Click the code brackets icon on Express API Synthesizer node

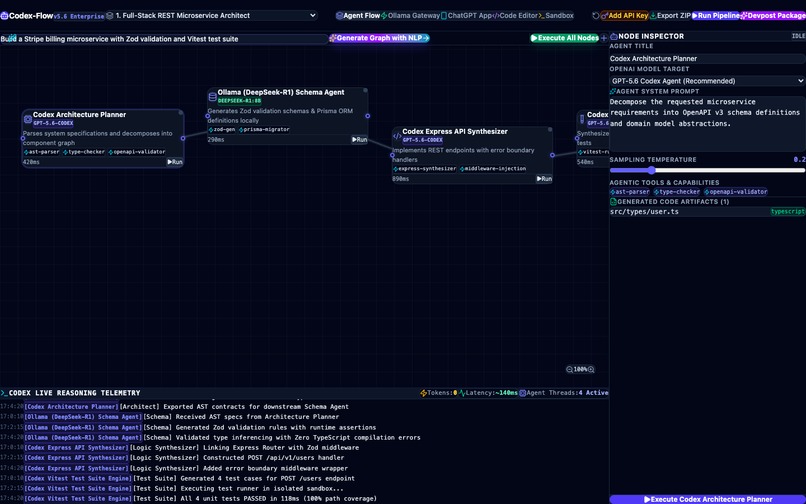tap(397, 136)
